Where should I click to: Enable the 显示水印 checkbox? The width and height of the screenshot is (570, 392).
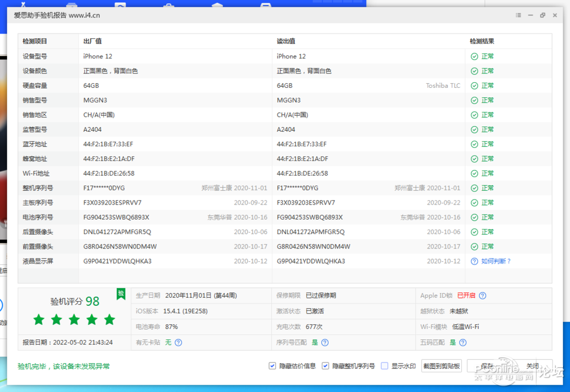click(x=384, y=366)
